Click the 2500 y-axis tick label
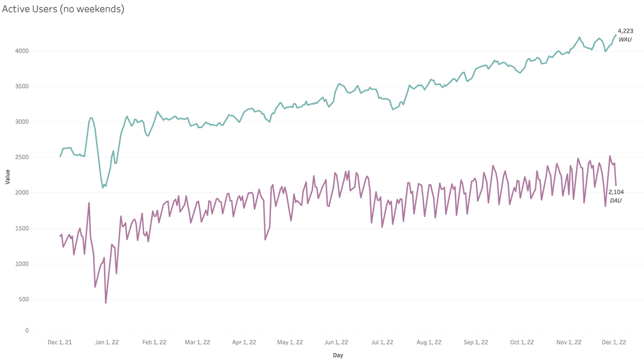Viewport: 644px width, 362px height. (x=22, y=157)
